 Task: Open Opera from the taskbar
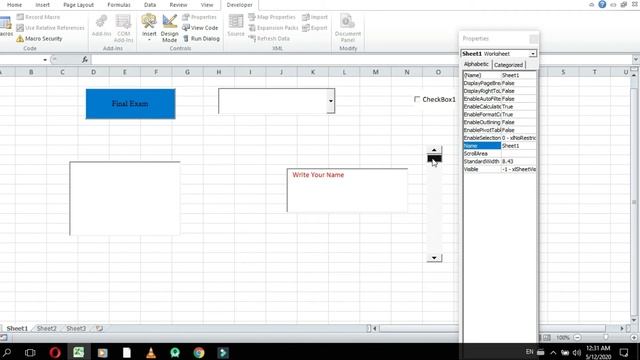pyautogui.click(x=55, y=352)
